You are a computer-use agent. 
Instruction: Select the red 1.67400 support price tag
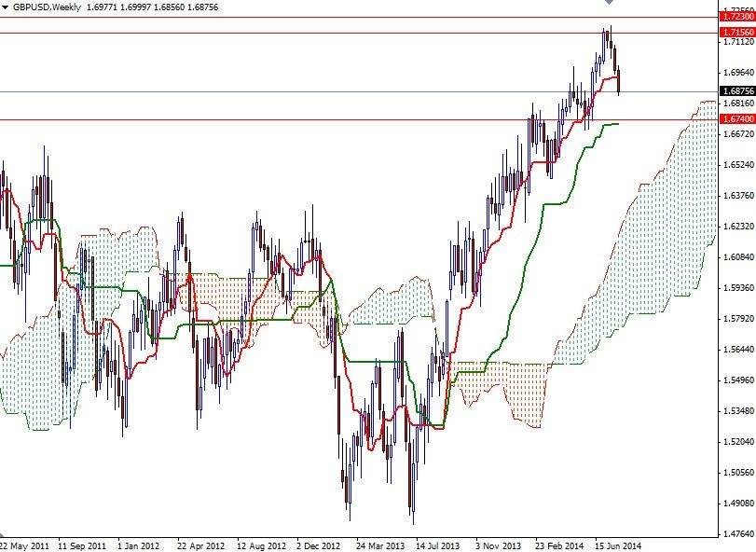(735, 119)
